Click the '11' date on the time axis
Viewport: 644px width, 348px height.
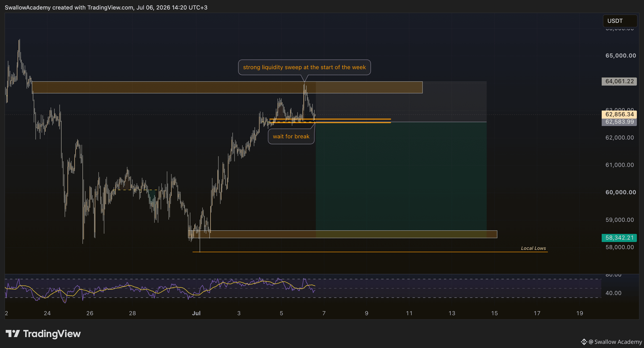(409, 313)
